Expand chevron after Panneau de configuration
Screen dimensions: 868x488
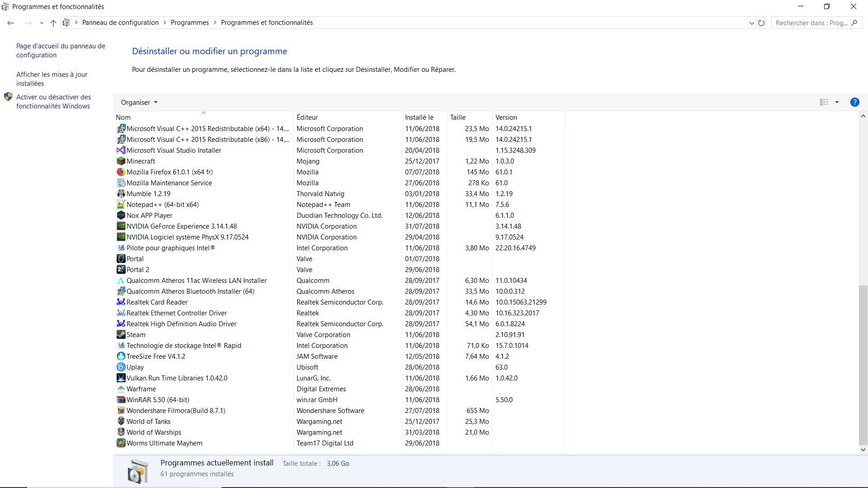coord(165,23)
